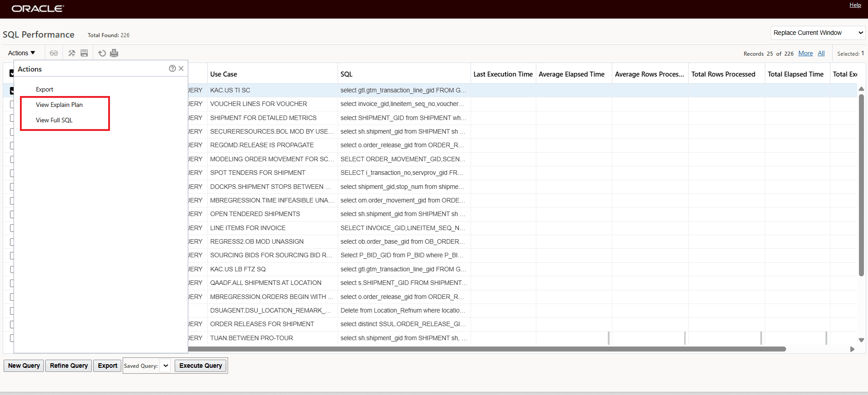Toggle checkbox for LINE ITEMS FOR INVOICE row
The height and width of the screenshot is (395, 868).
(12, 228)
